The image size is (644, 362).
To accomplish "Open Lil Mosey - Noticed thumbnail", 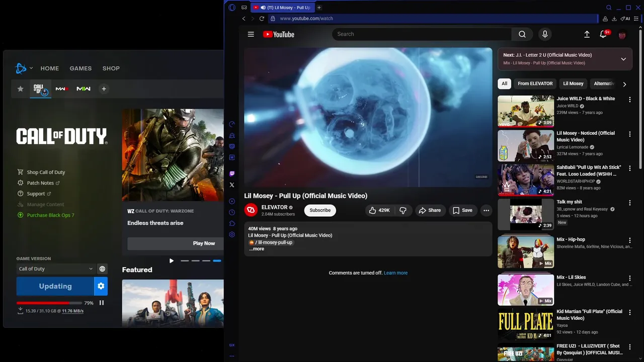I will pos(526,146).
